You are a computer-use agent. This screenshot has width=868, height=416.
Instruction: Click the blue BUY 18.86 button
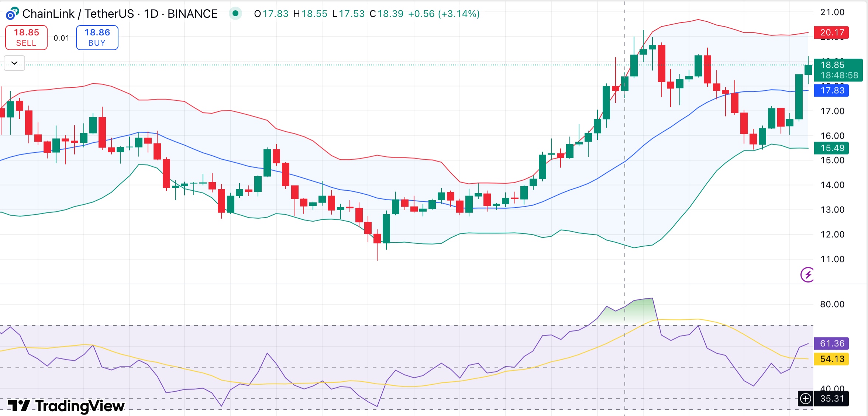pos(97,37)
